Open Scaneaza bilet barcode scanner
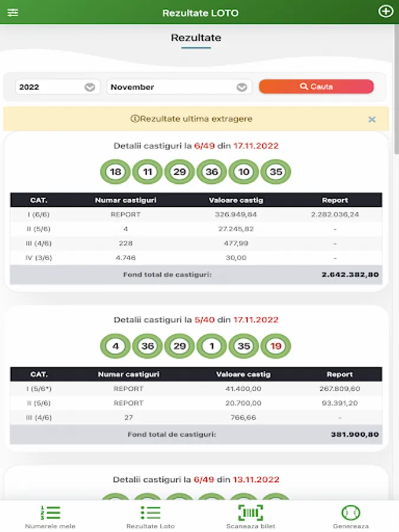Image resolution: width=399 pixels, height=532 pixels. 251,516
